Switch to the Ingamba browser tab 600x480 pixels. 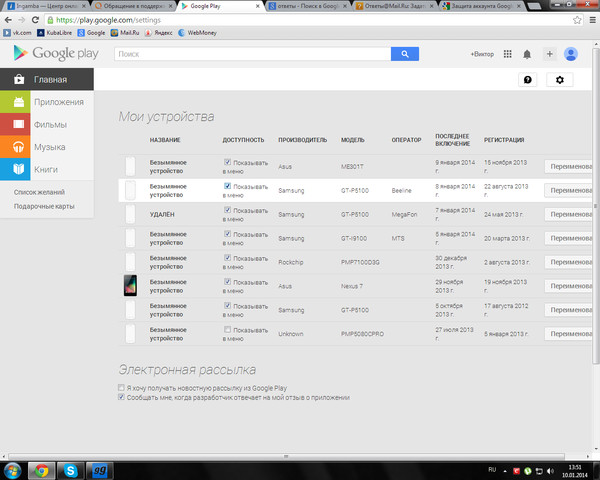click(x=45, y=6)
